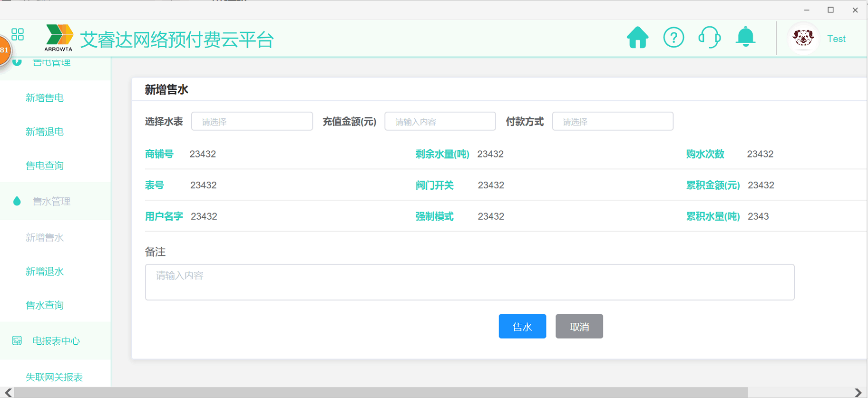Expand the 电报表中心 menu section

pos(56,341)
